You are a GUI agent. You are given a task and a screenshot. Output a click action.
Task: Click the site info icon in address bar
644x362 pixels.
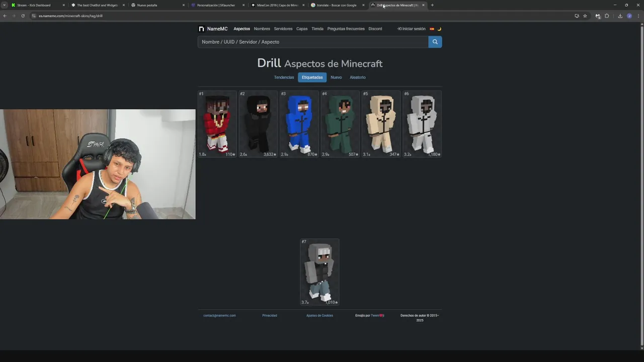click(34, 16)
